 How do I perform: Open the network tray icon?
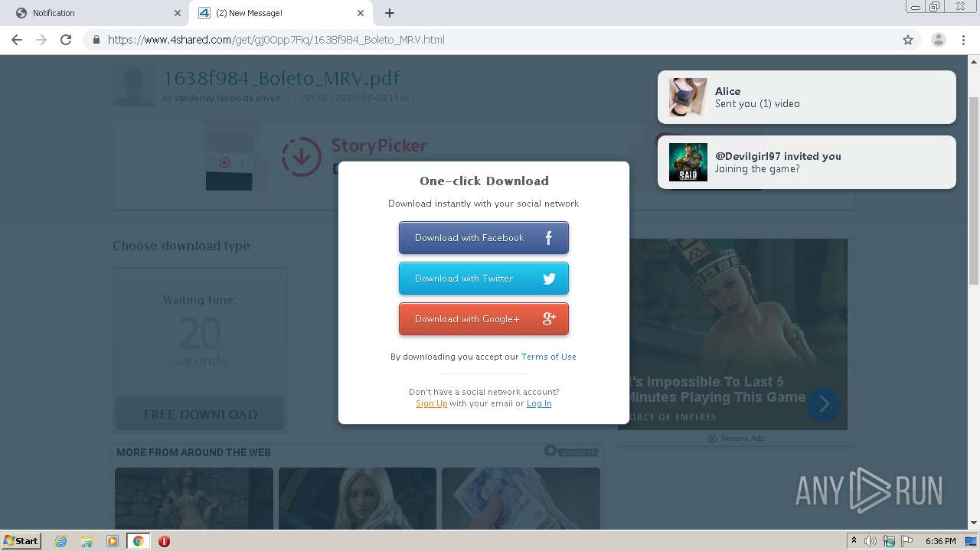coord(889,541)
